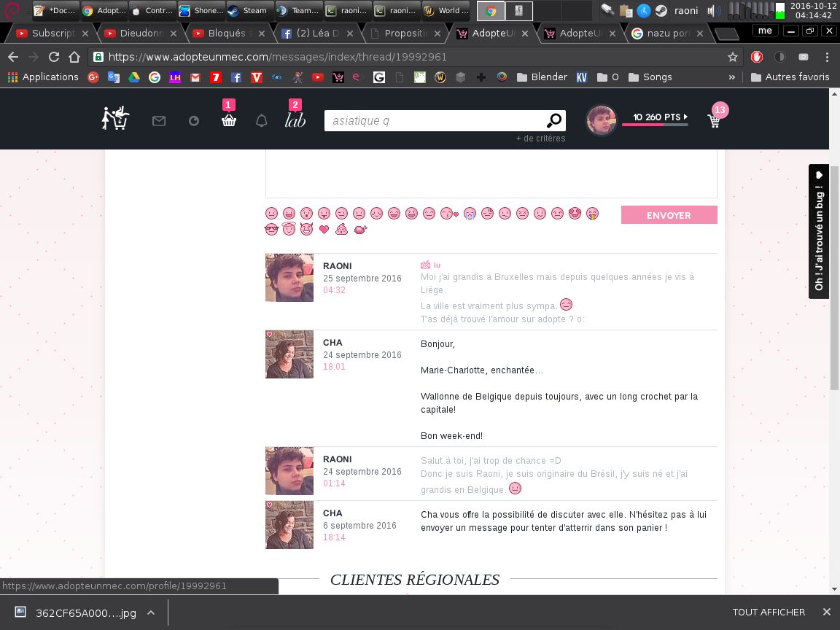Insert the tongue-out emoji
The image size is (840, 630).
coord(324,213)
